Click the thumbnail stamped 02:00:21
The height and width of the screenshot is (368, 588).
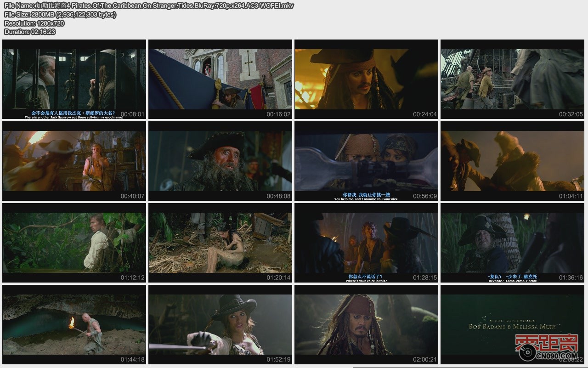tap(366, 324)
